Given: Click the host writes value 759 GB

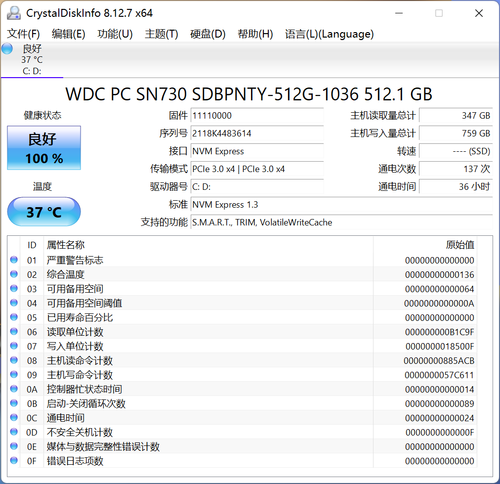Looking at the screenshot, I should pos(456,133).
